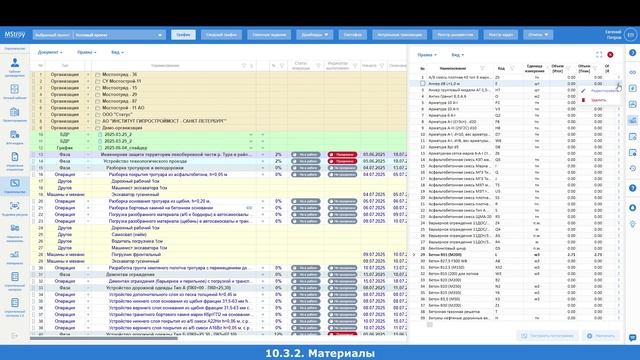Open the history clock icon in right sidebar
The height and width of the screenshot is (360, 640).
pos(633,168)
